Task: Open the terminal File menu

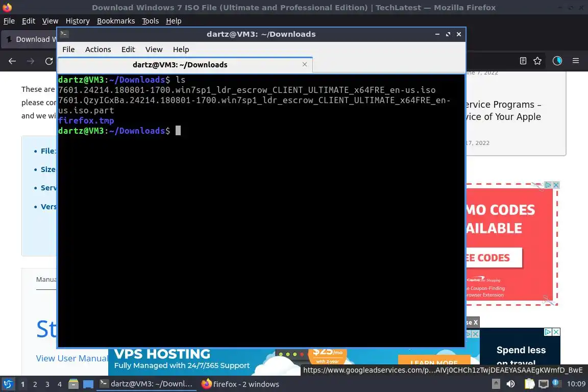Action: click(x=68, y=50)
